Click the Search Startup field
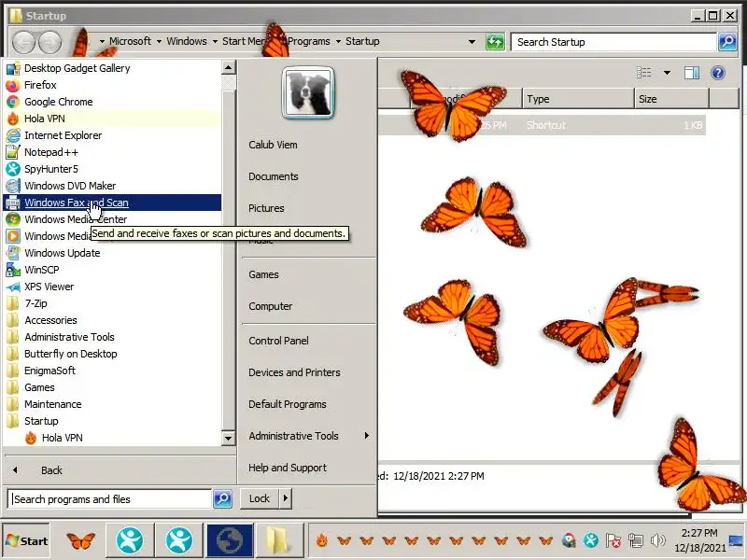The height and width of the screenshot is (560, 747). coord(613,42)
